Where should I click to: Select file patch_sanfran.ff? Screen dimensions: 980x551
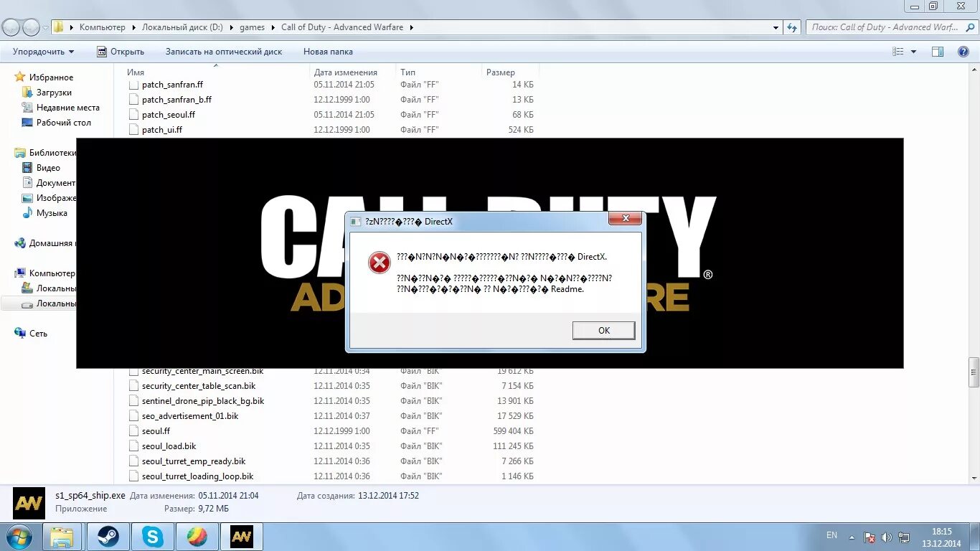172,85
